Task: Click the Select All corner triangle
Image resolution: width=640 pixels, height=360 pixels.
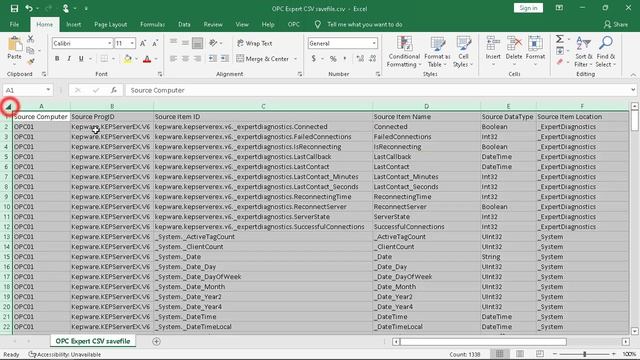Action: tap(8, 107)
